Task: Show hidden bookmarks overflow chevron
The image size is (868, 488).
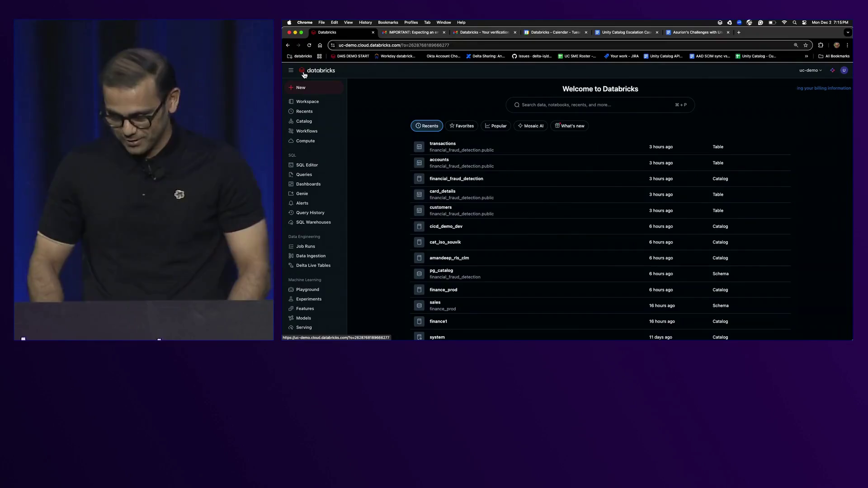Action: point(806,56)
